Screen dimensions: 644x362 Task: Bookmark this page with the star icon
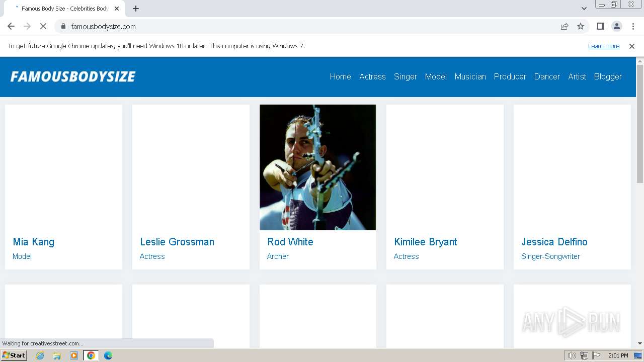coord(581,26)
